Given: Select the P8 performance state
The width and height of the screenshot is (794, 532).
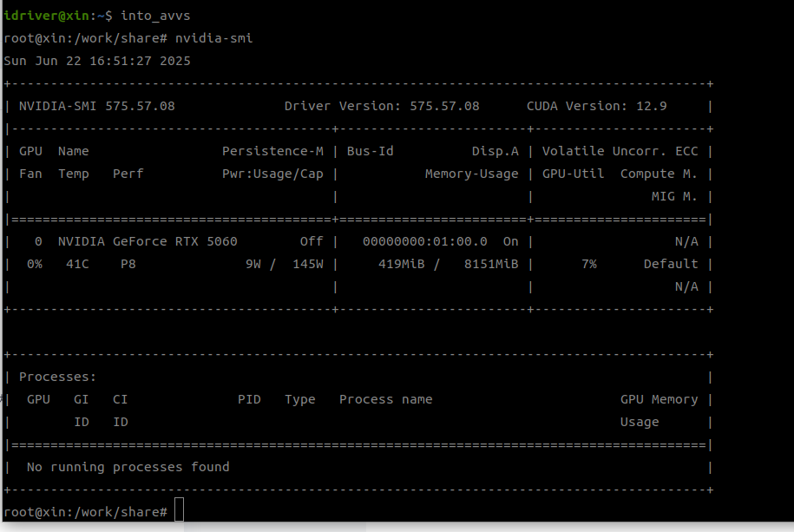Looking at the screenshot, I should click(125, 264).
